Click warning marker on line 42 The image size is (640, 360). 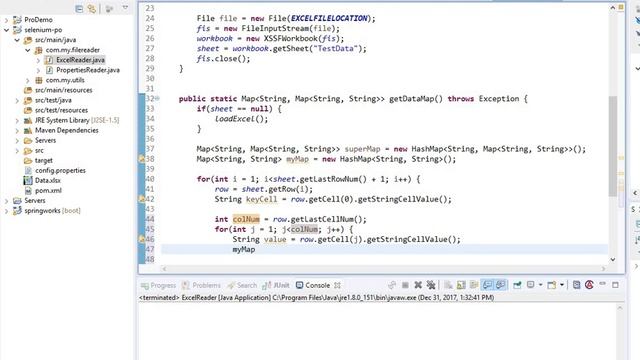[x=142, y=199]
